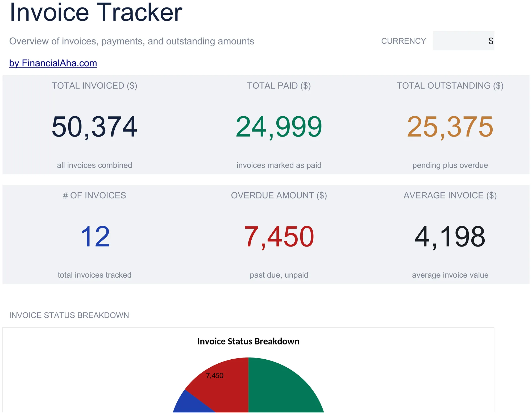Screen dimensions: 532x415
Task: Open the by FinancialAha.com link
Action: [x=53, y=63]
